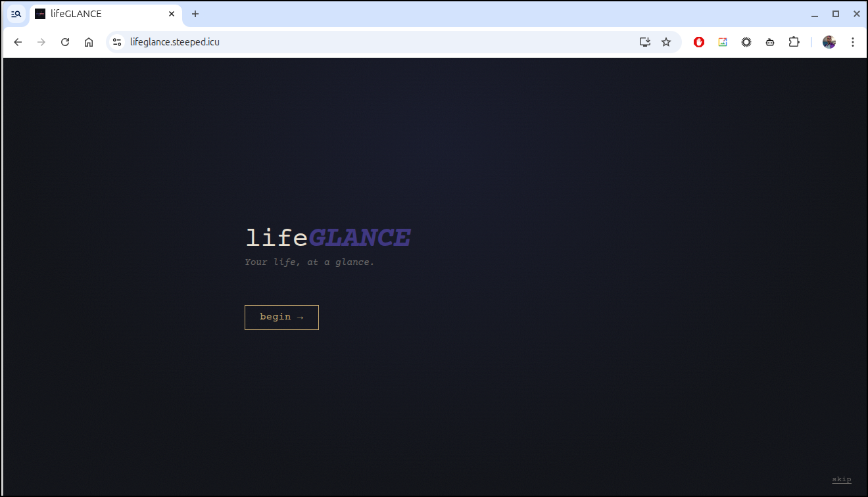This screenshot has width=868, height=497.
Task: Open the Chrome profile avatar
Action: coord(829,42)
